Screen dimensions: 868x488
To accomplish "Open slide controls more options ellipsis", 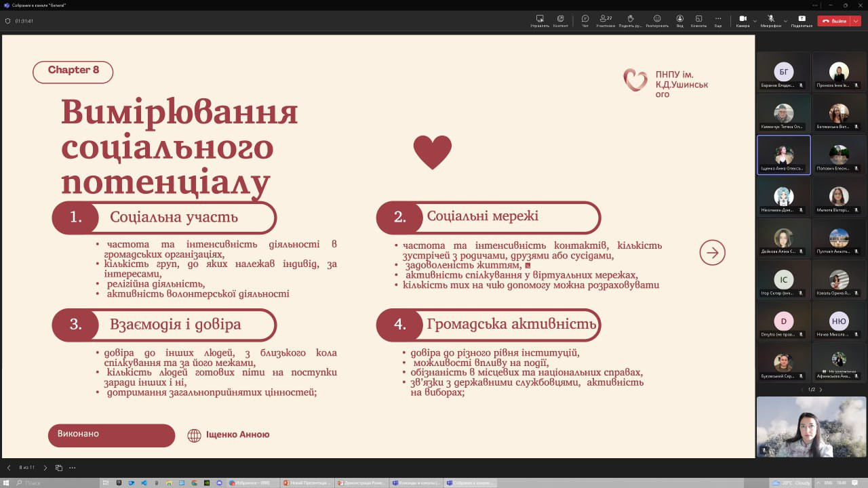I will click(73, 468).
